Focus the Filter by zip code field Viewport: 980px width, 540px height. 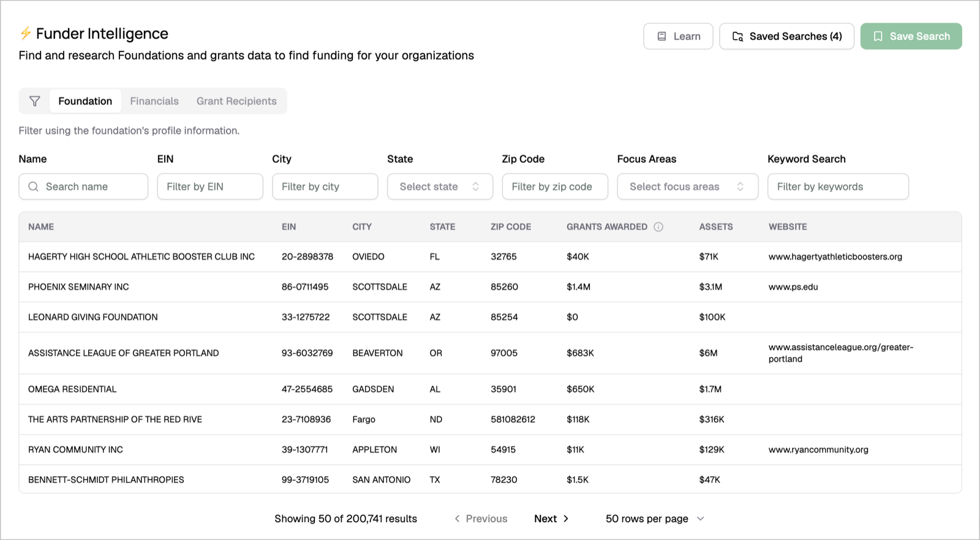555,187
